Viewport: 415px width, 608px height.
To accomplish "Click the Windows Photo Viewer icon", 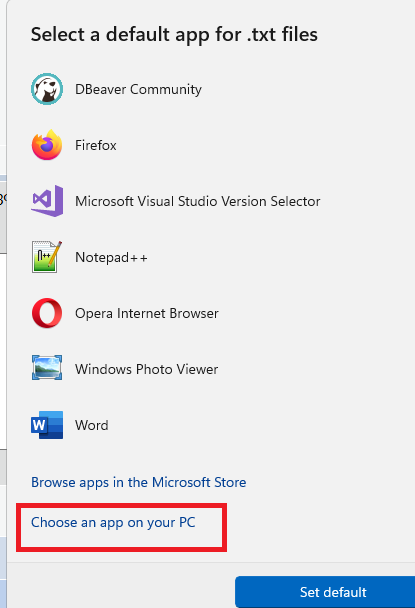I will (x=47, y=368).
